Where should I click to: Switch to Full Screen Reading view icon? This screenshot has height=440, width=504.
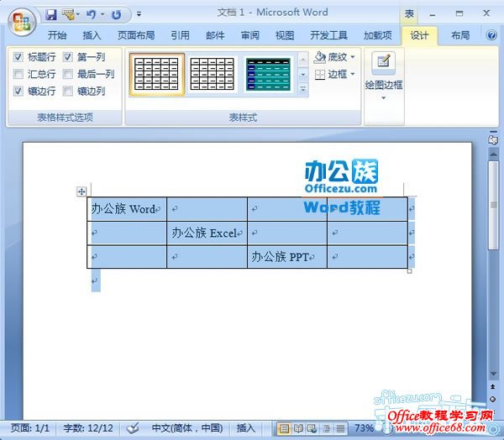coord(298,428)
